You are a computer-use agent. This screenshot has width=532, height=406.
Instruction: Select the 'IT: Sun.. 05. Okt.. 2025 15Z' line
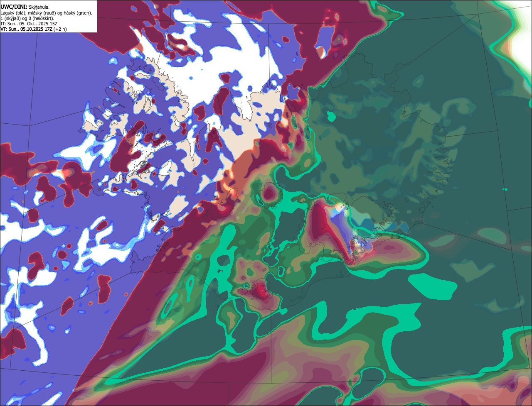(x=29, y=24)
